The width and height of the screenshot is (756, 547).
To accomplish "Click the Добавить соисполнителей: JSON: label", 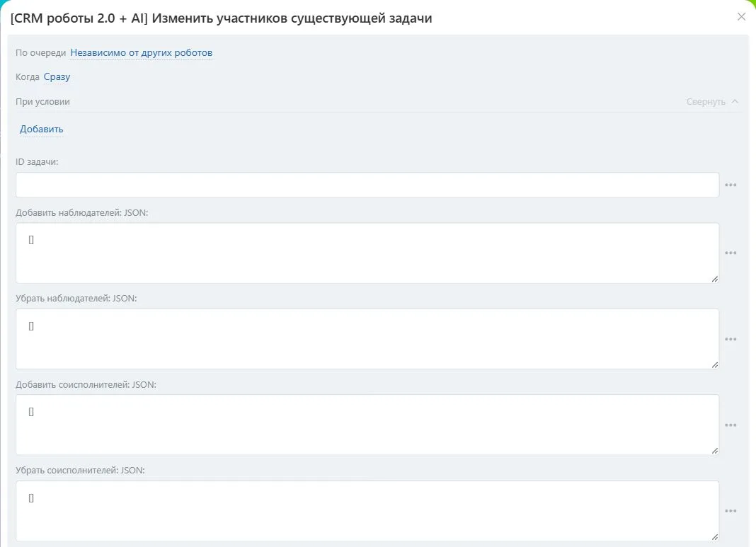I will point(86,384).
